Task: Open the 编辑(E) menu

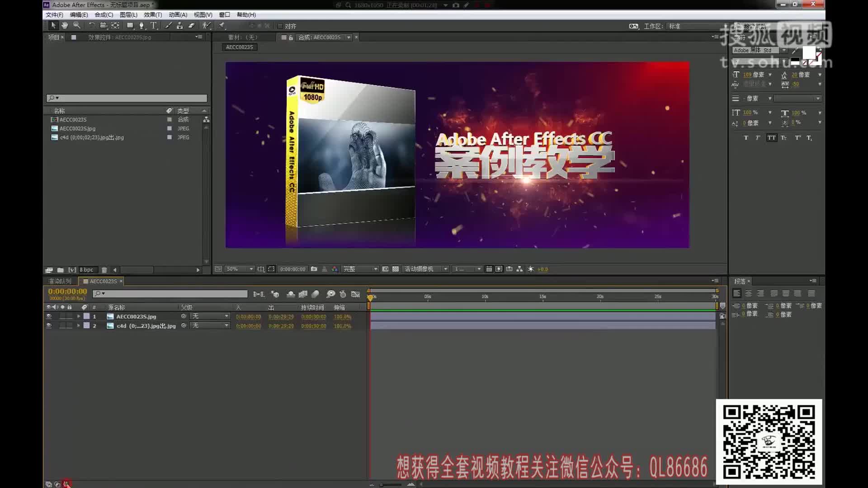Action: point(79,15)
